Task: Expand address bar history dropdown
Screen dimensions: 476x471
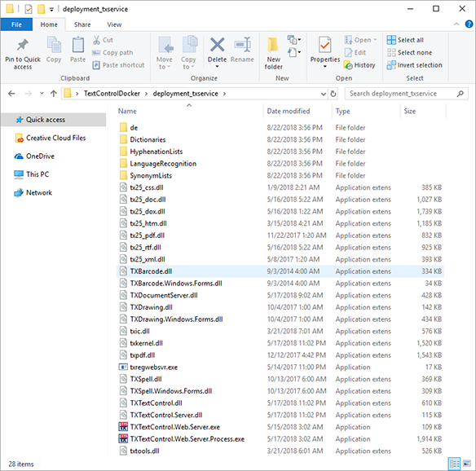Action: pyautogui.click(x=324, y=94)
